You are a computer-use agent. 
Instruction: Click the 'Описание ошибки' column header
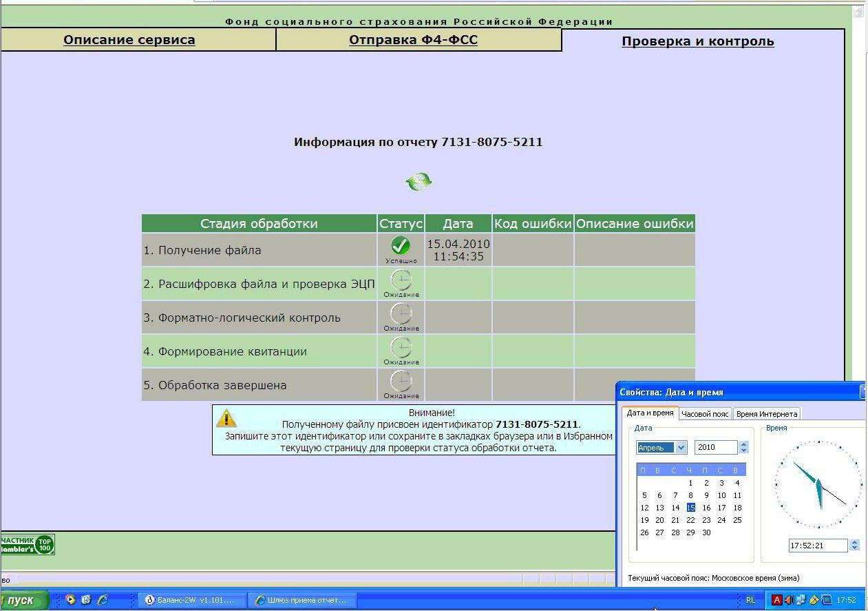(x=635, y=223)
